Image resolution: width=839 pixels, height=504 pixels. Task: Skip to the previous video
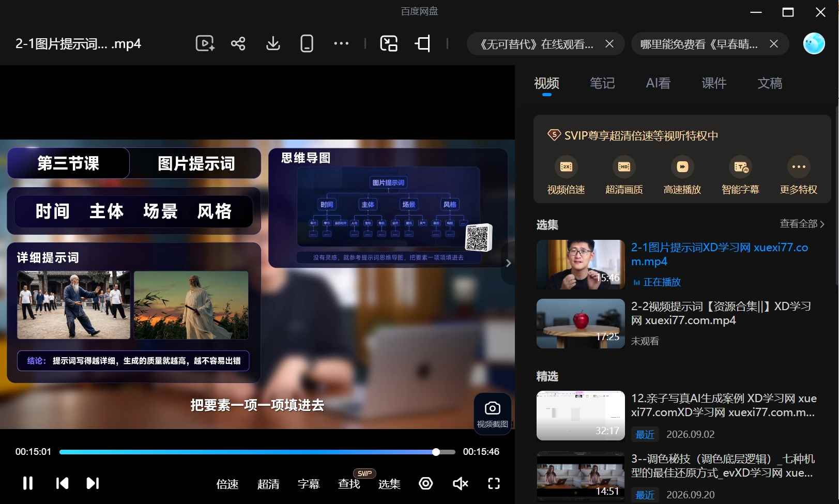pos(62,483)
